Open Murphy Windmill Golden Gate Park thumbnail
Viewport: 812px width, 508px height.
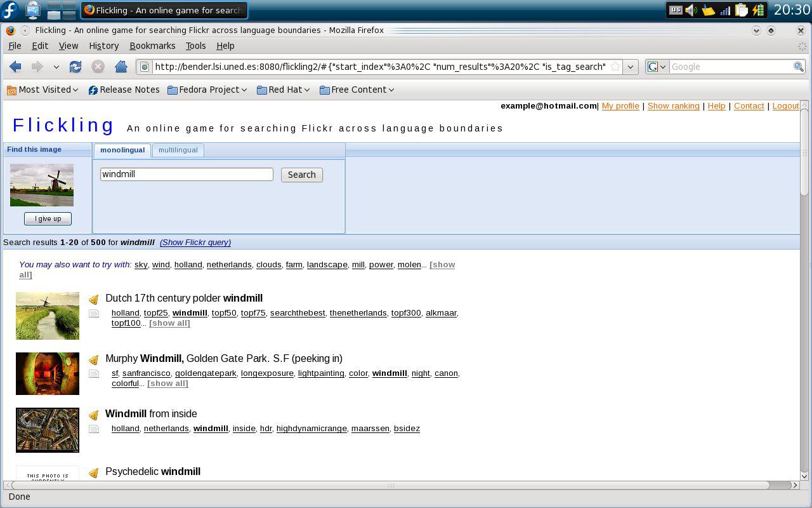pos(48,373)
